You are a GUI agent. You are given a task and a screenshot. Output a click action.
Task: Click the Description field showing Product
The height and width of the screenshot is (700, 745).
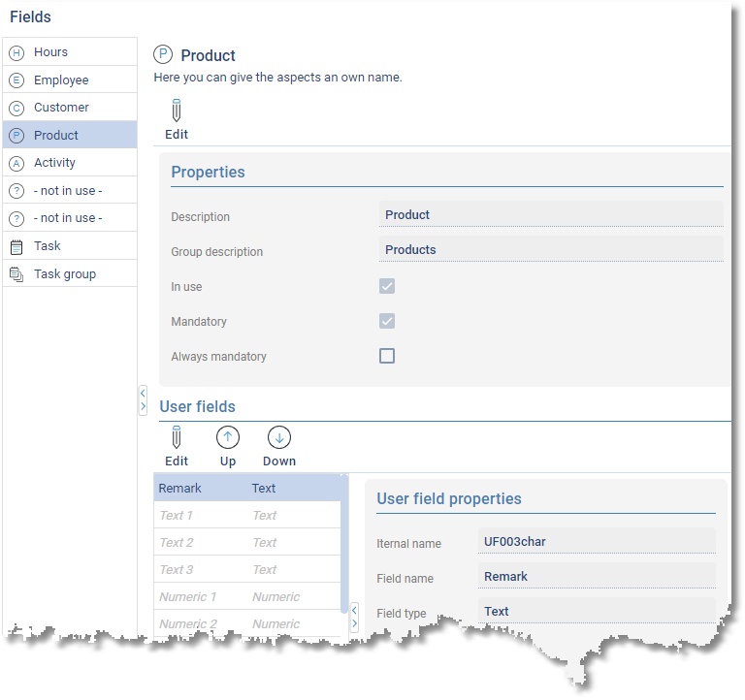pos(551,214)
